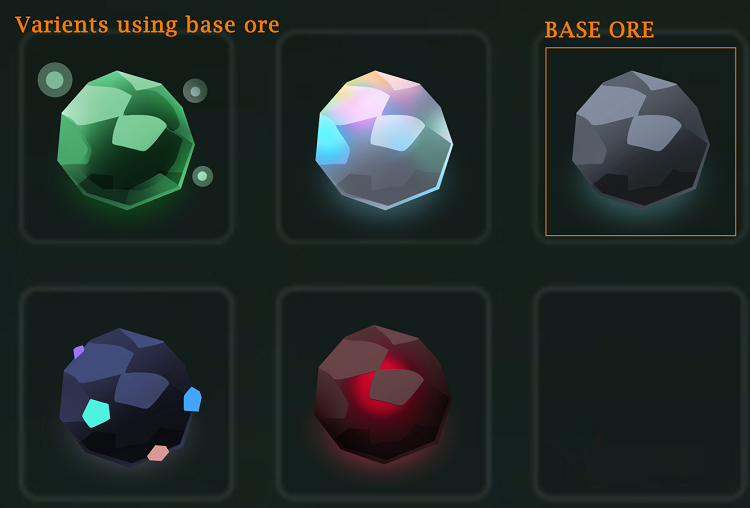
Task: Select the dark blue gem-studded ore
Action: (x=130, y=397)
